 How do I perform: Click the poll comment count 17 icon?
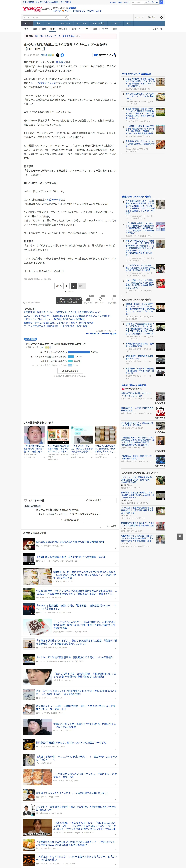coord(42,347)
